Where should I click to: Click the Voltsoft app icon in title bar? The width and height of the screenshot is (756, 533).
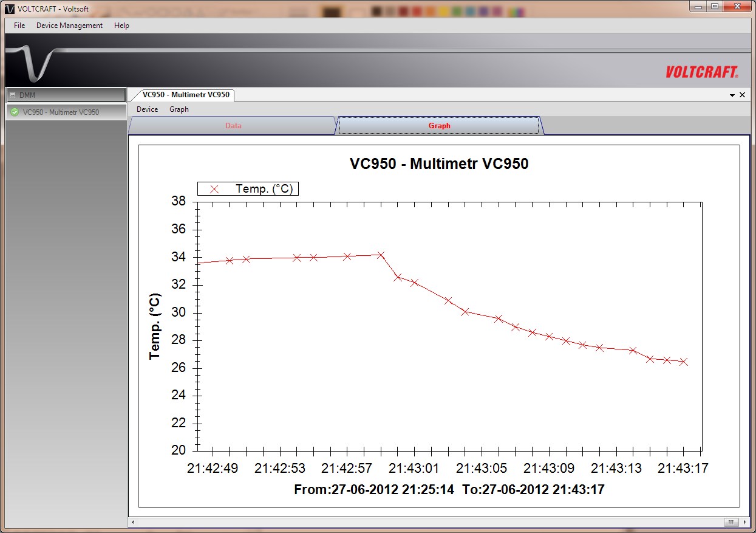click(10, 9)
